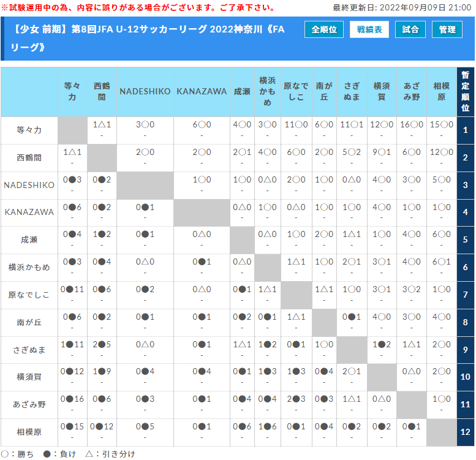The width and height of the screenshot is (476, 460).
Task: Click the 最終更新日 timestamp text
Action: point(402,7)
